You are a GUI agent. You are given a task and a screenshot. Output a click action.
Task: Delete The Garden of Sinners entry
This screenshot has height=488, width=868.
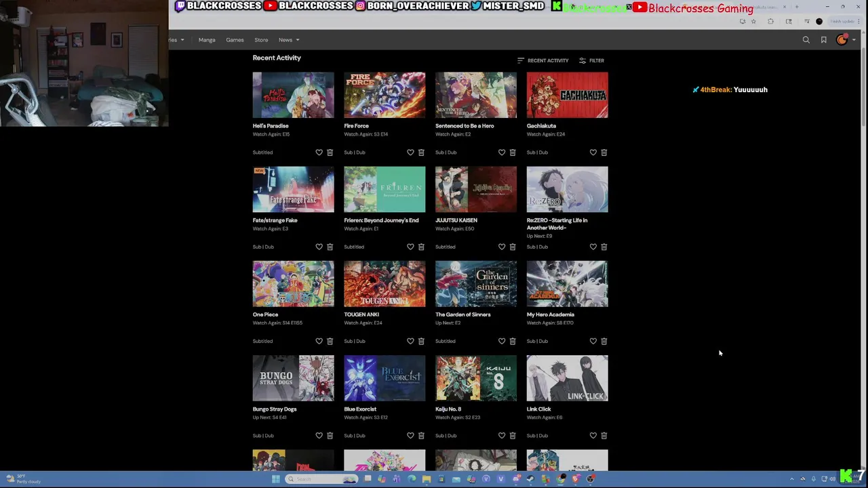click(x=513, y=341)
